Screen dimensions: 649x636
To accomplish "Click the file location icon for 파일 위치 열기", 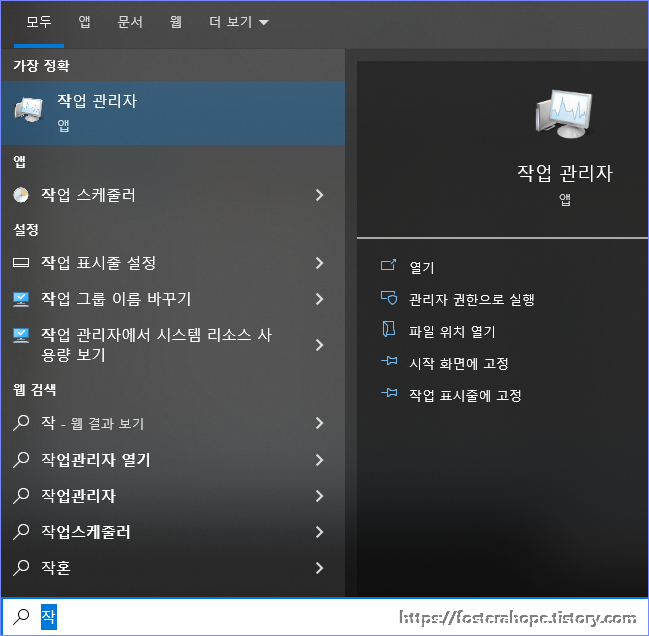I will [x=388, y=329].
